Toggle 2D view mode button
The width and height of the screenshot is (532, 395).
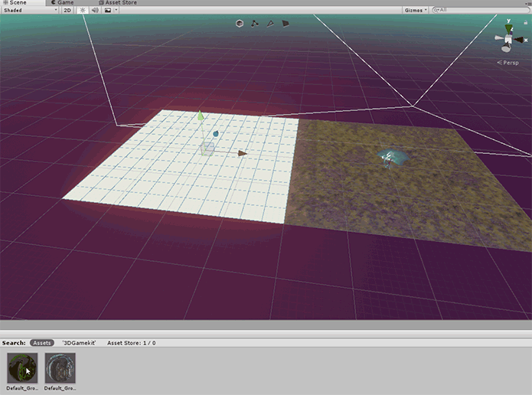(67, 11)
